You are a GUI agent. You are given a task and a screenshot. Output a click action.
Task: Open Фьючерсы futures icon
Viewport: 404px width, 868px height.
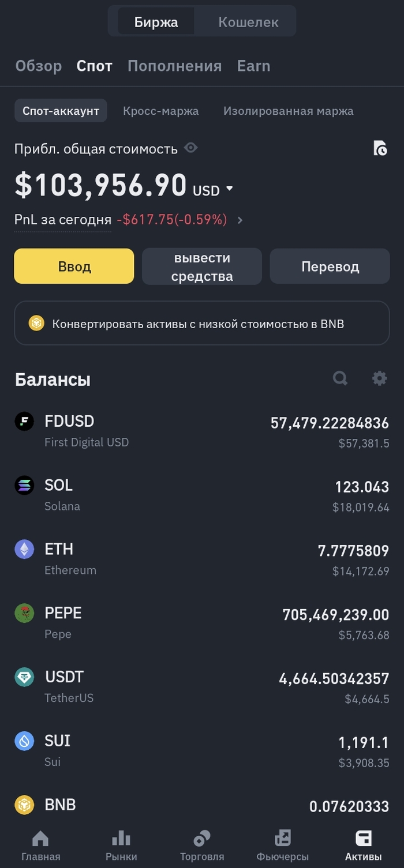283,839
